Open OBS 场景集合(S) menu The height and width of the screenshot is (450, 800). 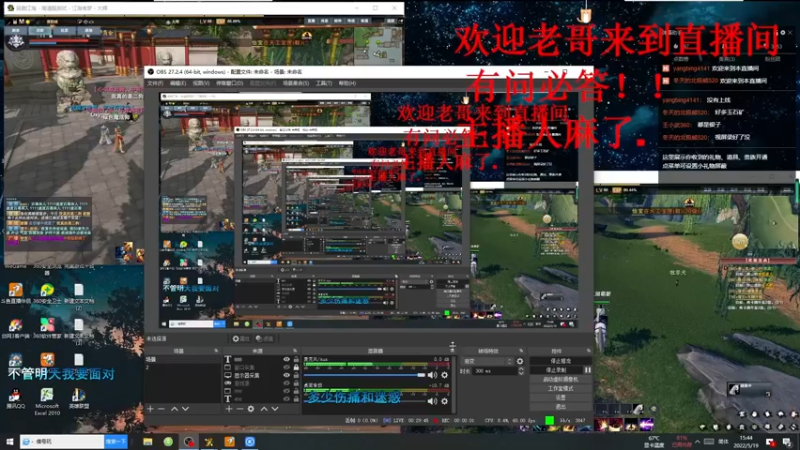295,83
